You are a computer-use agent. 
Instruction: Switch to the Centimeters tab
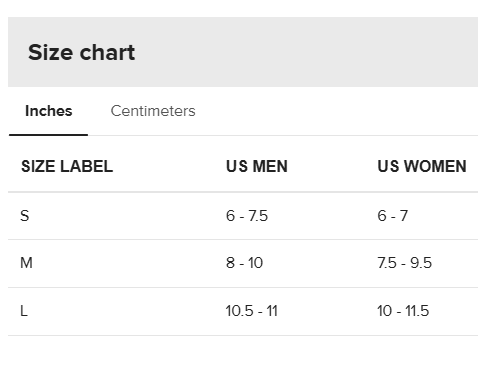(x=153, y=111)
